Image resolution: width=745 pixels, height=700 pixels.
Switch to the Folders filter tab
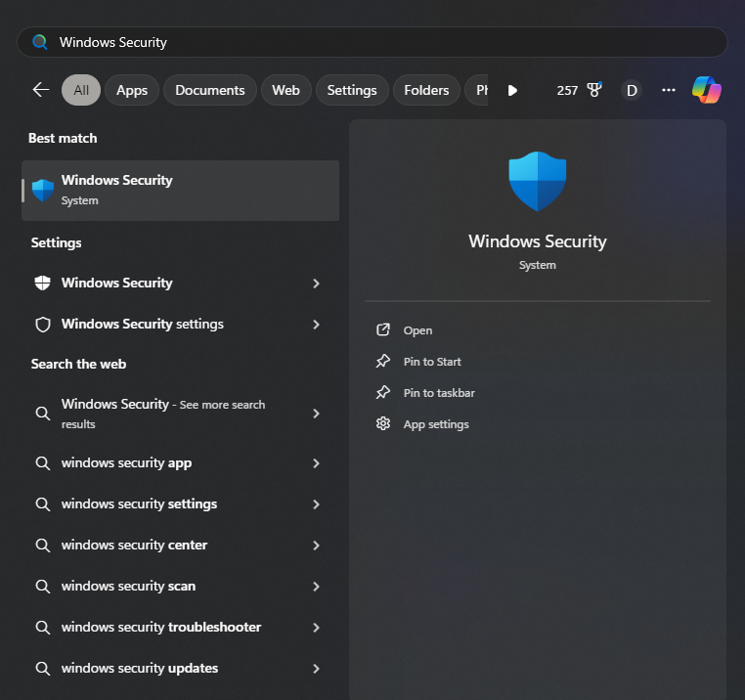click(x=426, y=90)
